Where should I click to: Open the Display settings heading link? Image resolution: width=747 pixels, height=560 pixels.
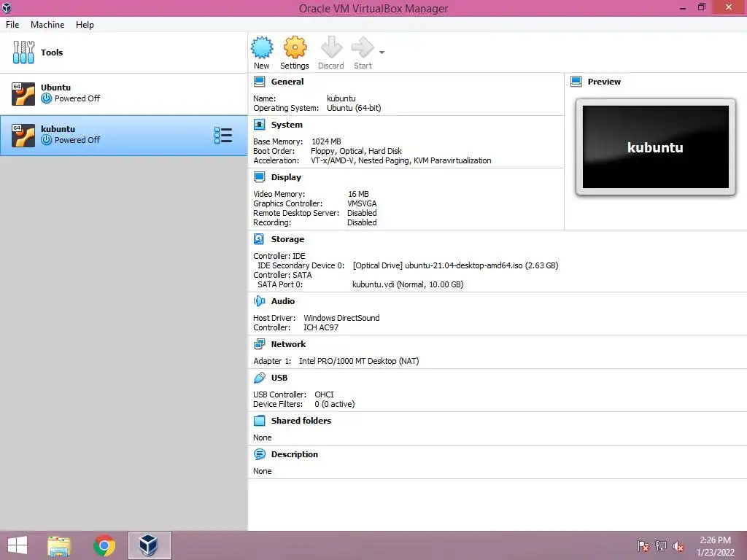[286, 177]
